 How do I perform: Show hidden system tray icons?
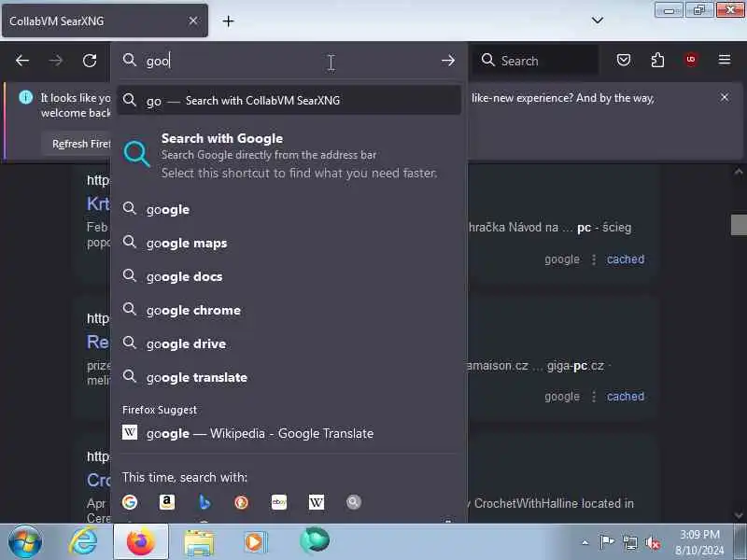pyautogui.click(x=585, y=542)
